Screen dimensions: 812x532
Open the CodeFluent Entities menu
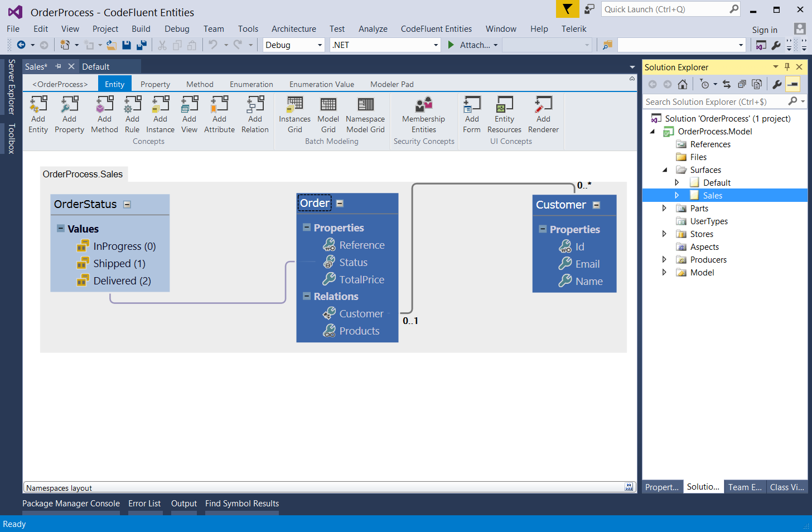click(x=436, y=29)
